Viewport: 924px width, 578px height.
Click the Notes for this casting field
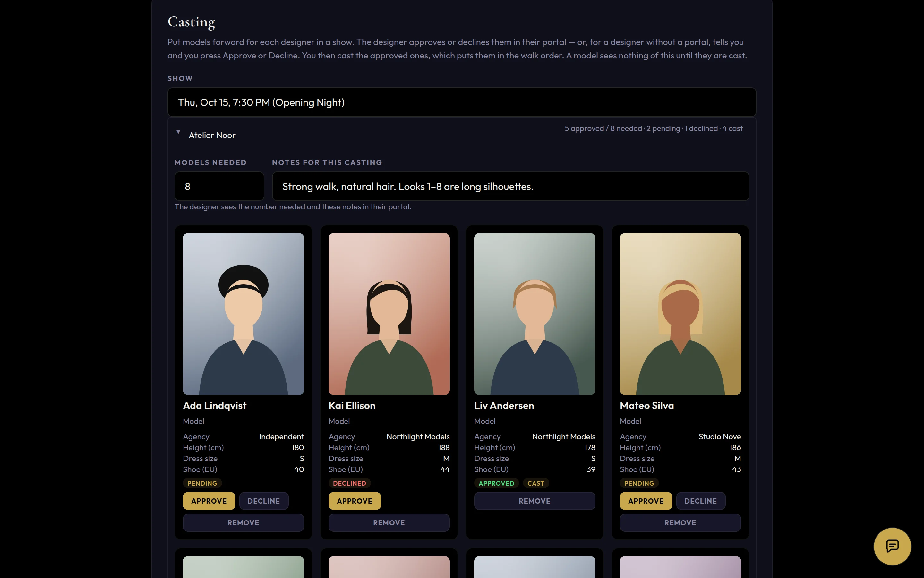(510, 186)
